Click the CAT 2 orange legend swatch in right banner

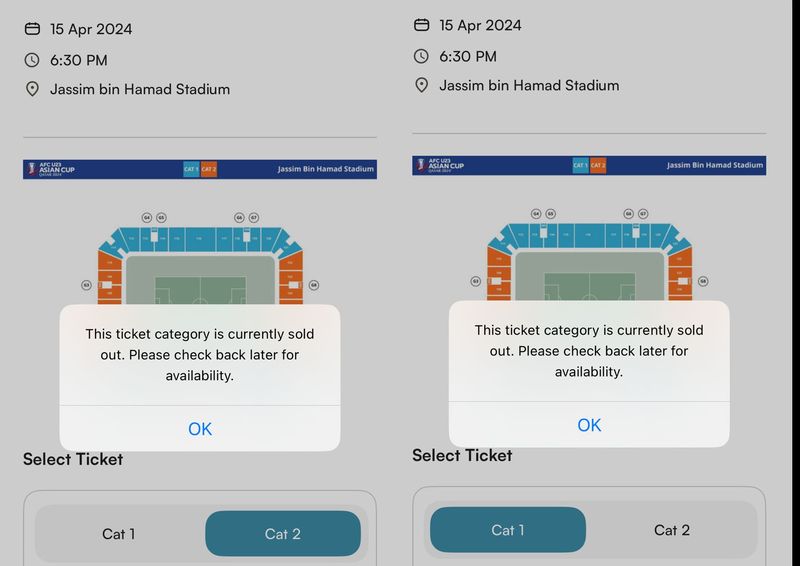(598, 165)
